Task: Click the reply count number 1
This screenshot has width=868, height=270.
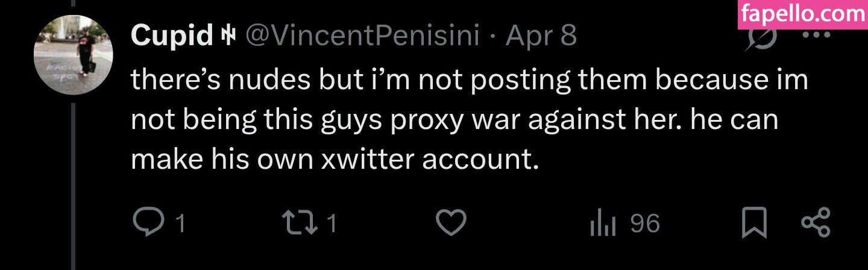Action: [x=179, y=225]
